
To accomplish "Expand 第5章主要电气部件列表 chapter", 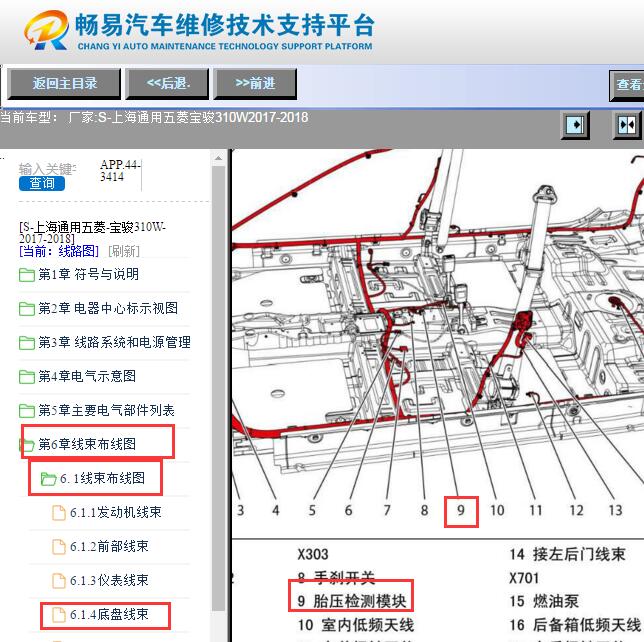I will pyautogui.click(x=106, y=410).
